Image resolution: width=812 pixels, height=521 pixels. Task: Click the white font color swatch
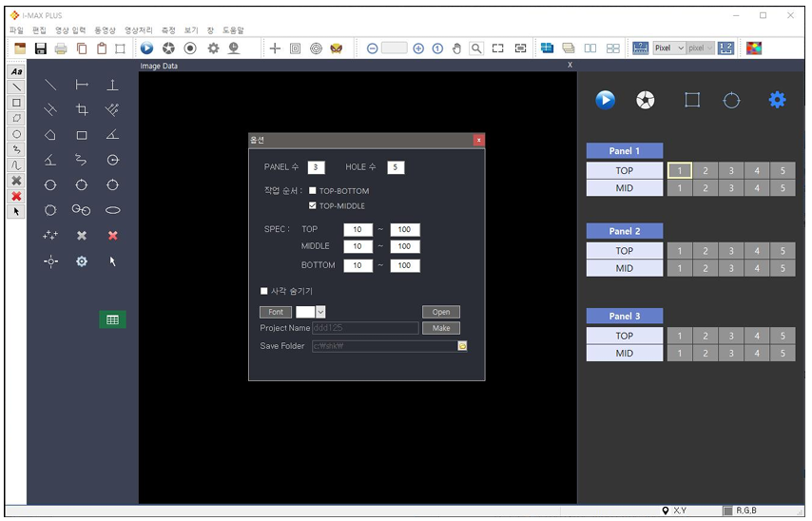[305, 312]
